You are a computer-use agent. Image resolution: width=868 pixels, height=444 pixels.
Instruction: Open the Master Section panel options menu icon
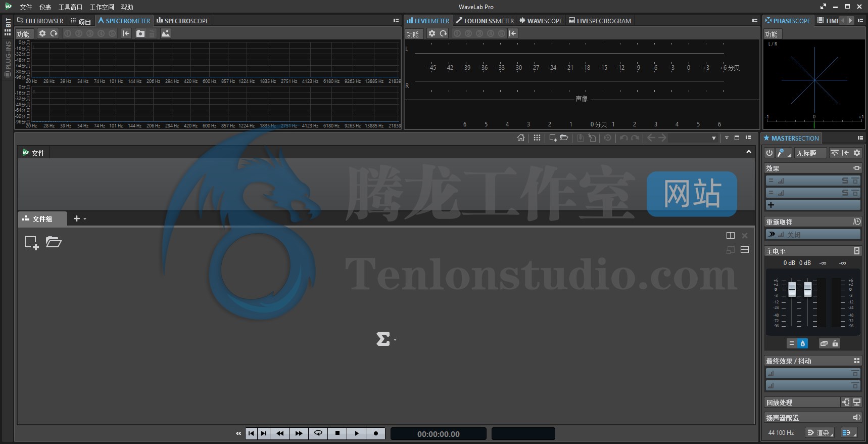pos(860,138)
